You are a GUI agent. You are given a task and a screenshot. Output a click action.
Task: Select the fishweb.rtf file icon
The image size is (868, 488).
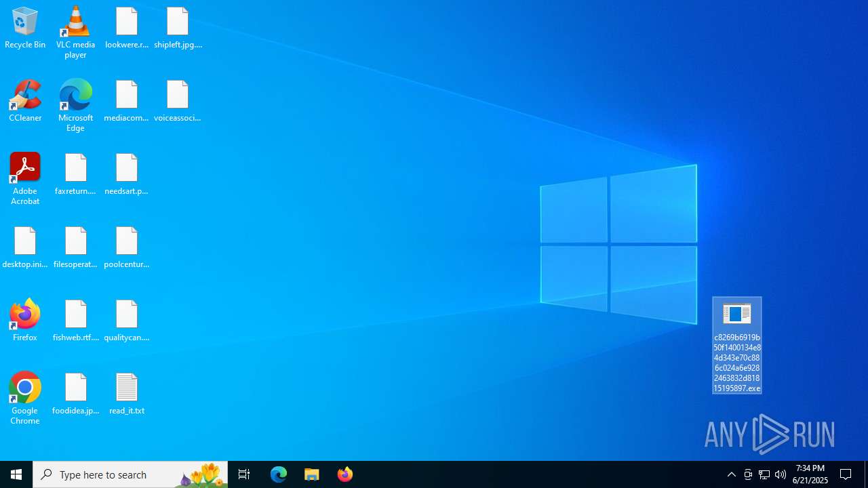tap(76, 321)
